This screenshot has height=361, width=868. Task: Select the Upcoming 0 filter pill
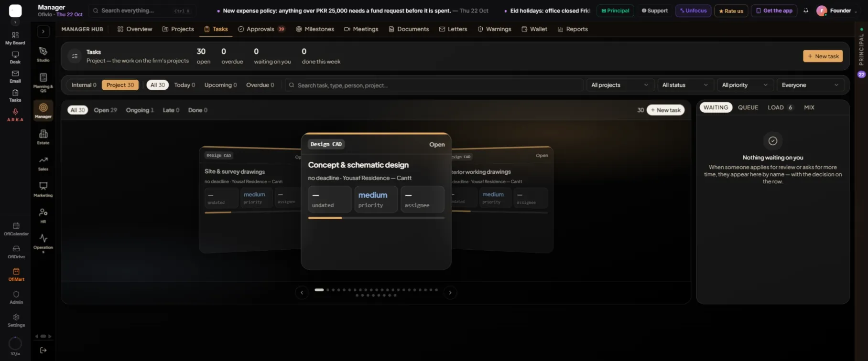click(220, 85)
